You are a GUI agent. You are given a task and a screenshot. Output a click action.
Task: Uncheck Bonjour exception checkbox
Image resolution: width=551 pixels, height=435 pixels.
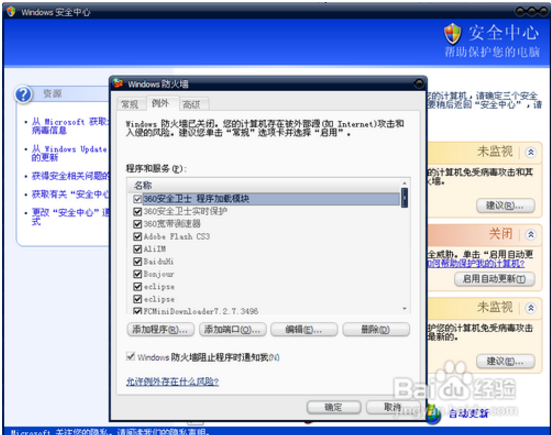[x=137, y=274]
